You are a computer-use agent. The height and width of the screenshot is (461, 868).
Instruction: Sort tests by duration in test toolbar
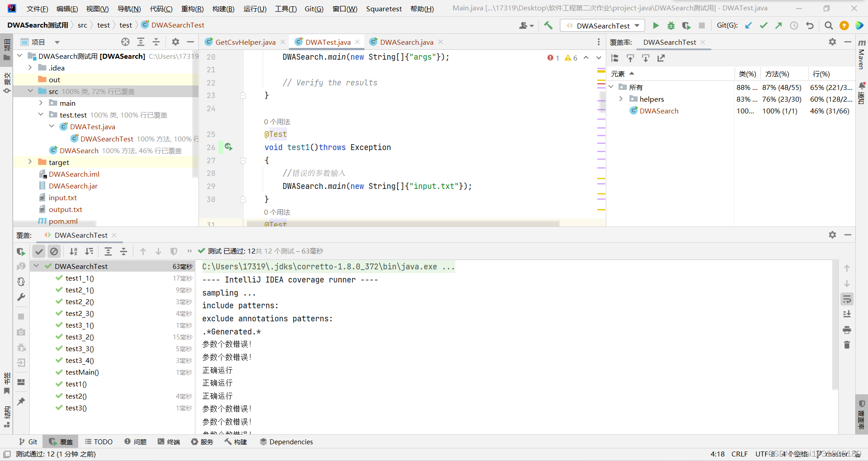pos(89,251)
